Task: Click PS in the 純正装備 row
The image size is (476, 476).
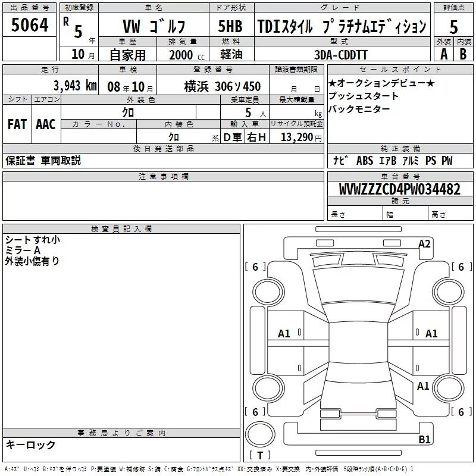Action: pos(430,160)
